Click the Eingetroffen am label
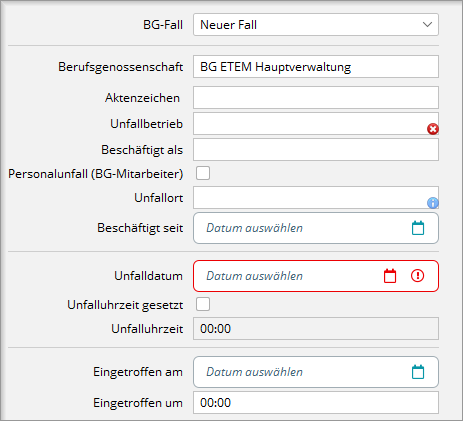The width and height of the screenshot is (463, 421). 138,372
